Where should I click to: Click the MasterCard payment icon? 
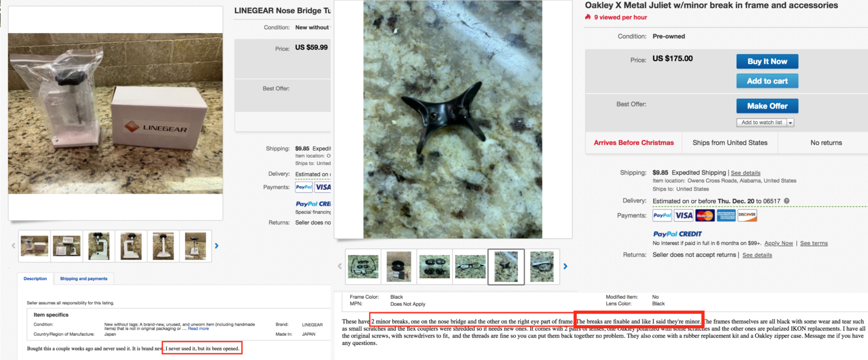(x=705, y=215)
